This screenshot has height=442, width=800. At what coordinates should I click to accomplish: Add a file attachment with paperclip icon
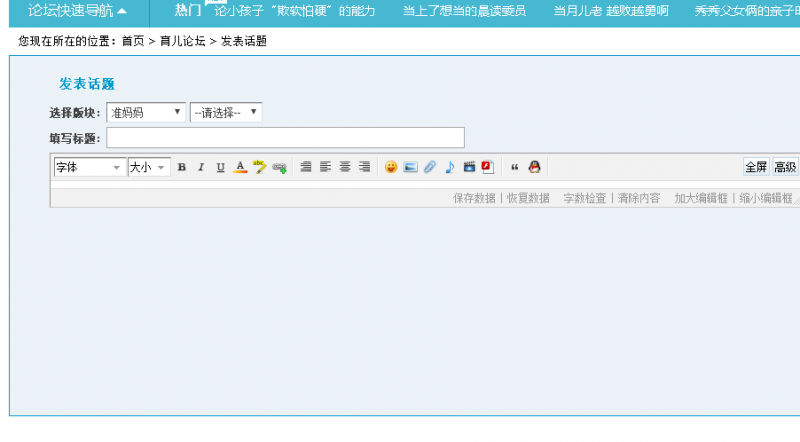pyautogui.click(x=430, y=167)
